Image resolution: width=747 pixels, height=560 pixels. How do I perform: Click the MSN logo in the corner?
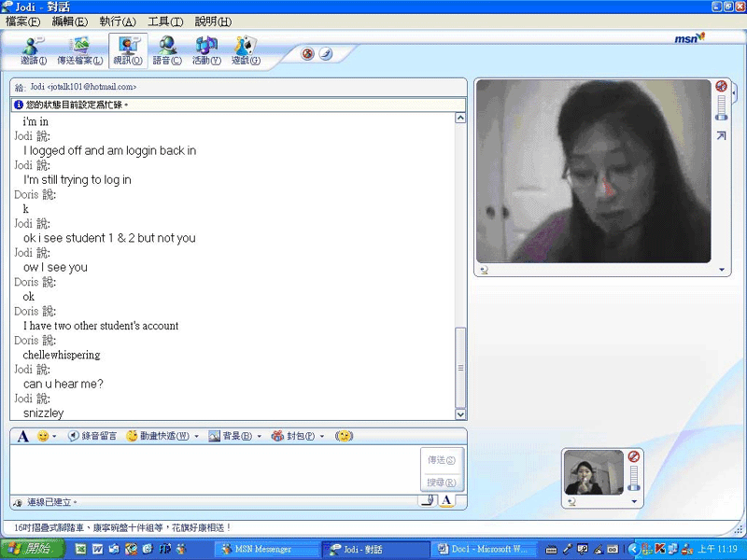point(689,38)
